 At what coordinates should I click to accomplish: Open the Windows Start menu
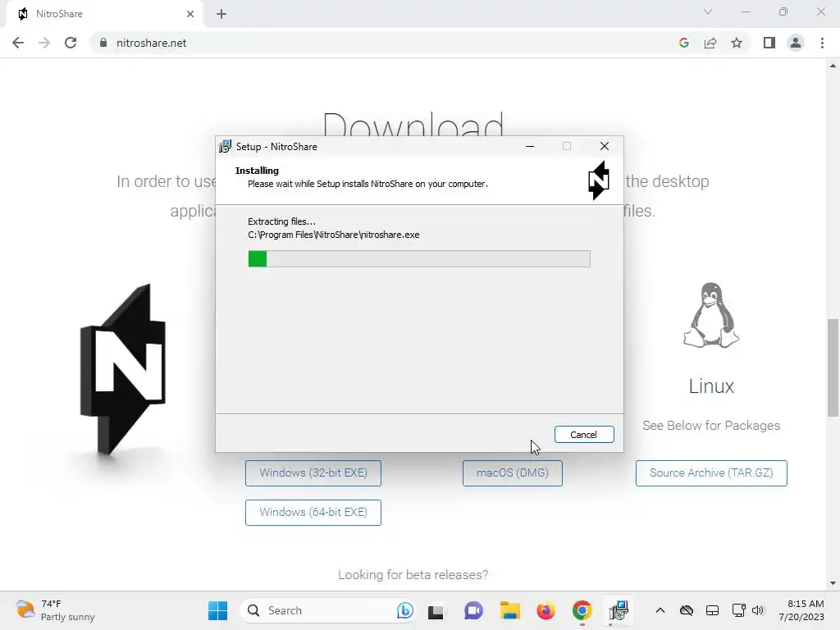217,610
